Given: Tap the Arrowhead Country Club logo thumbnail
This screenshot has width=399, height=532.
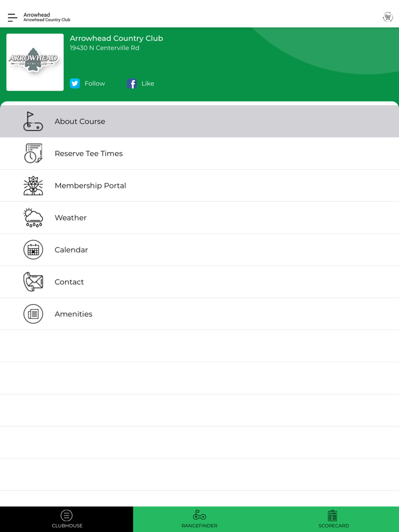Looking at the screenshot, I should [x=35, y=62].
